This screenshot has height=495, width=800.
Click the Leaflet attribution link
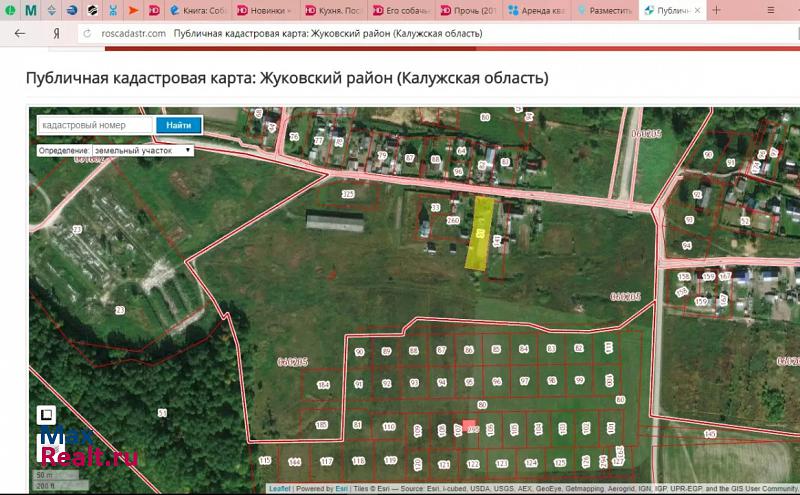click(280, 489)
